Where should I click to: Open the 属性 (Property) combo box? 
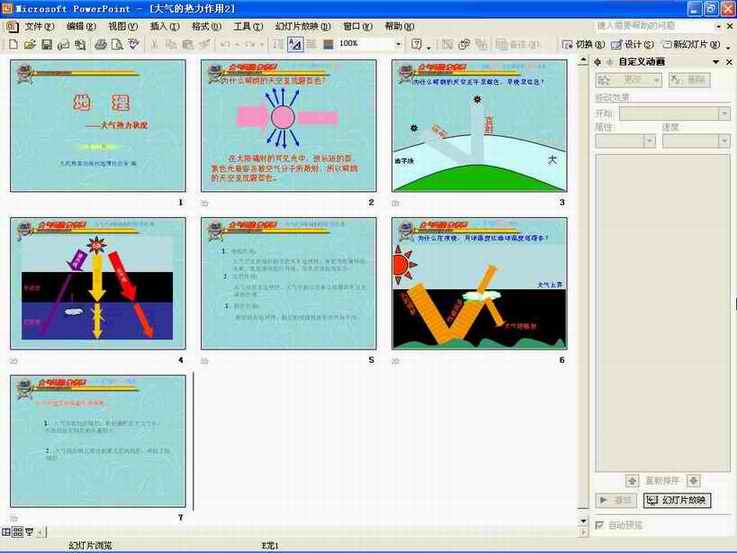coord(626,141)
